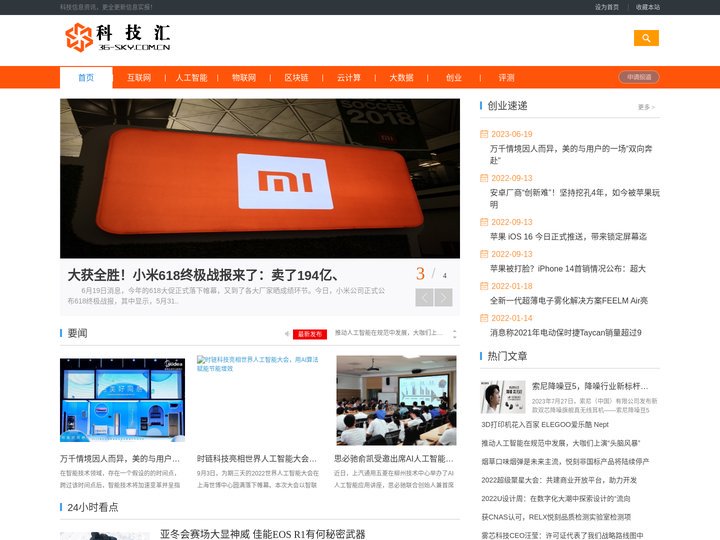Open the Midea exhibition thumbnail

123,400
